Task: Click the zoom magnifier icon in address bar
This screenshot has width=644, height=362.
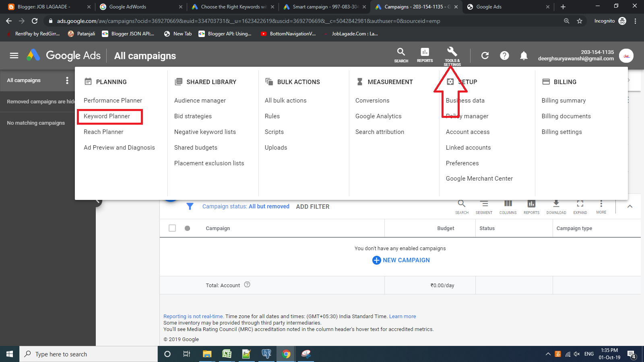Action: [567, 21]
